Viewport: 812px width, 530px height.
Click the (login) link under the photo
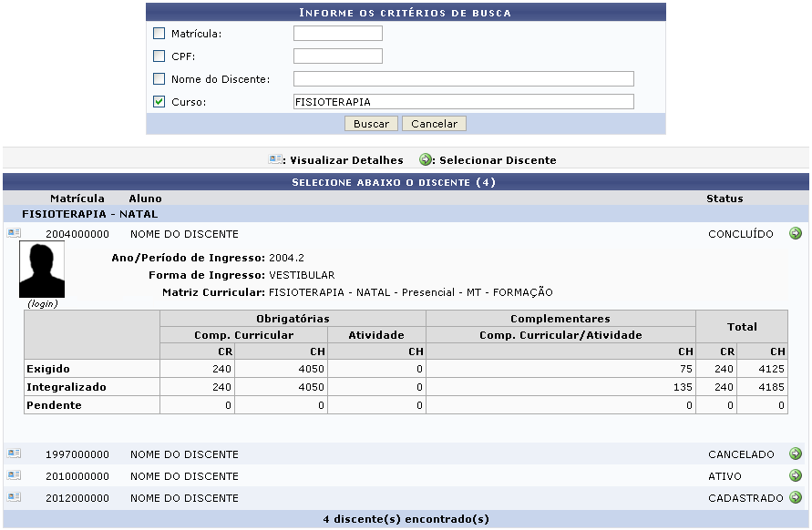pos(42,304)
